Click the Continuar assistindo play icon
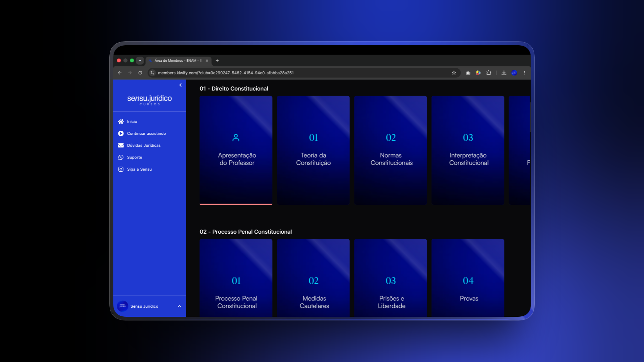The width and height of the screenshot is (644, 362). pyautogui.click(x=121, y=133)
